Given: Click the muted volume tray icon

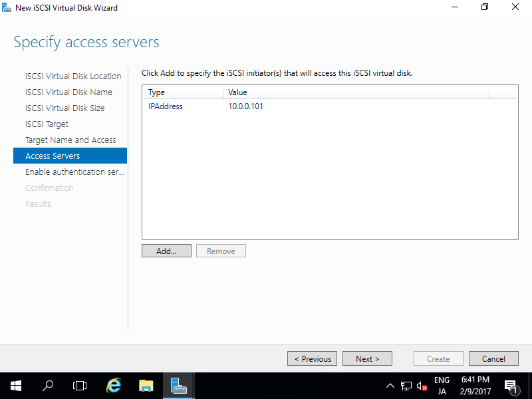Looking at the screenshot, I should (x=422, y=386).
